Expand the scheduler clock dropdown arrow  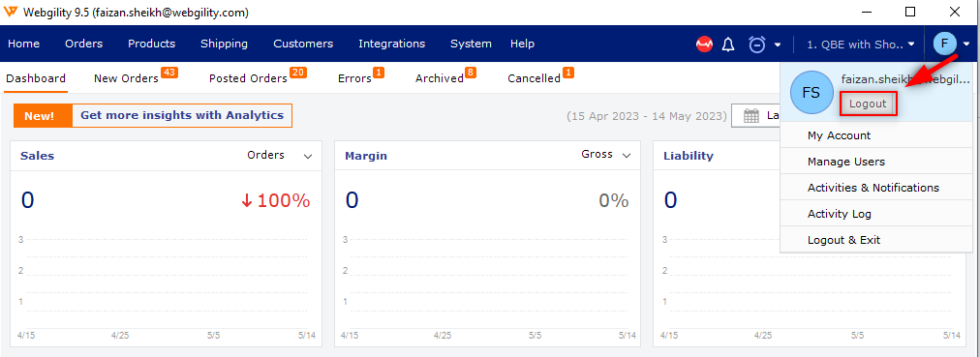[x=778, y=45]
